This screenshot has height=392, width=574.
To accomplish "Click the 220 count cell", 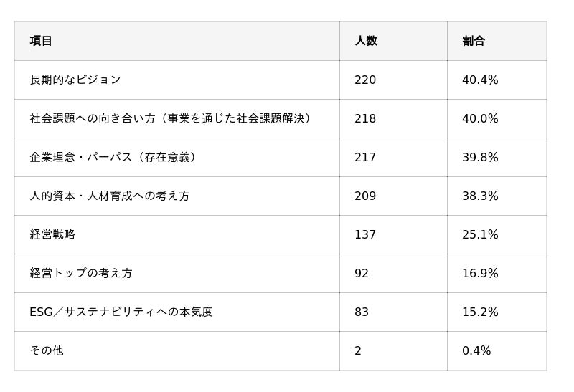I will tap(364, 80).
